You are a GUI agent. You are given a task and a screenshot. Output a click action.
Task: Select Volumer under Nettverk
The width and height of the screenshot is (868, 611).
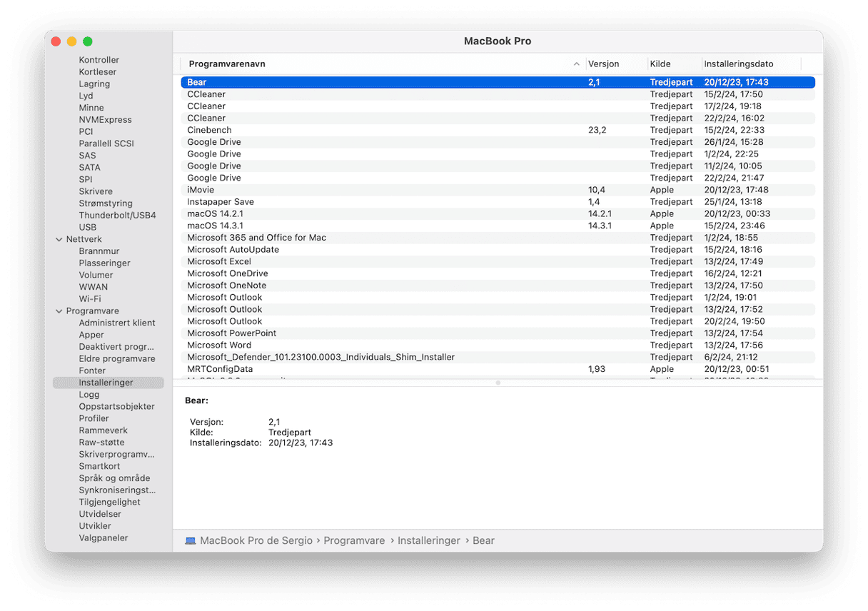click(x=96, y=275)
